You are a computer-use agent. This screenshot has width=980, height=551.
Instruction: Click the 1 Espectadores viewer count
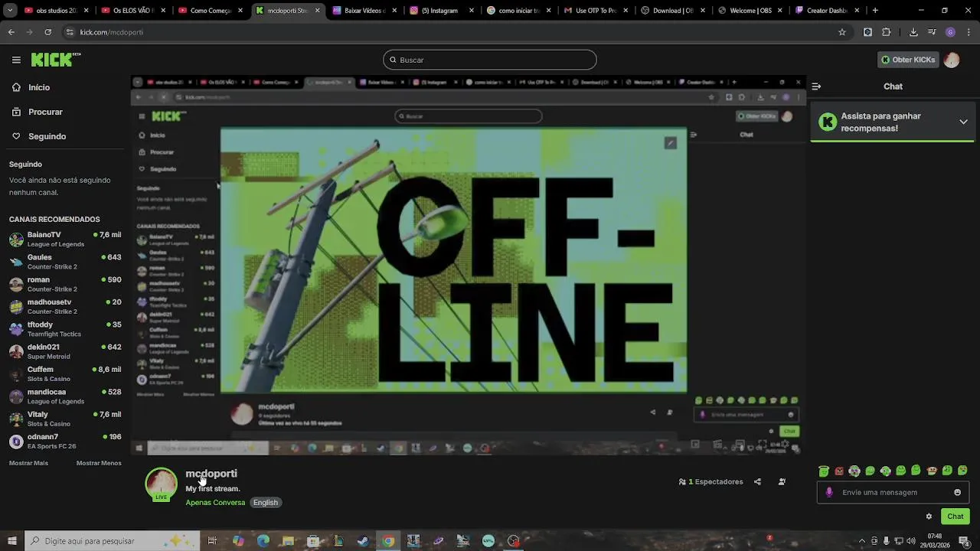tap(710, 482)
